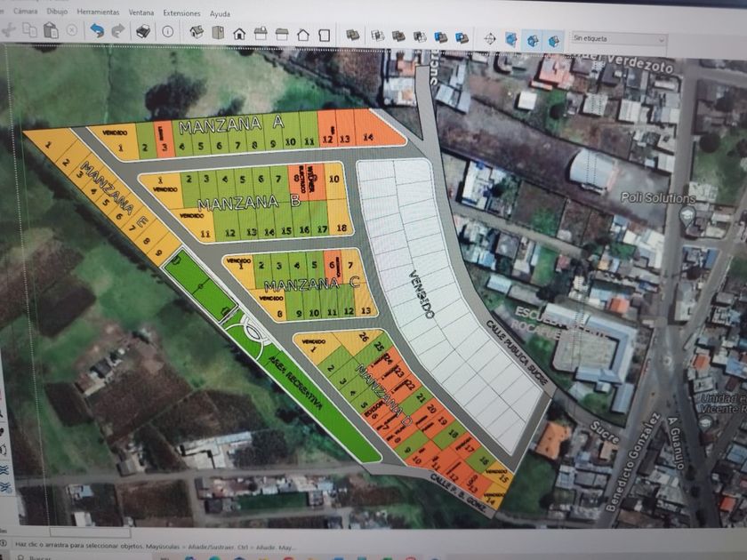
Task: Switch to Back view icon
Action: [x=282, y=35]
